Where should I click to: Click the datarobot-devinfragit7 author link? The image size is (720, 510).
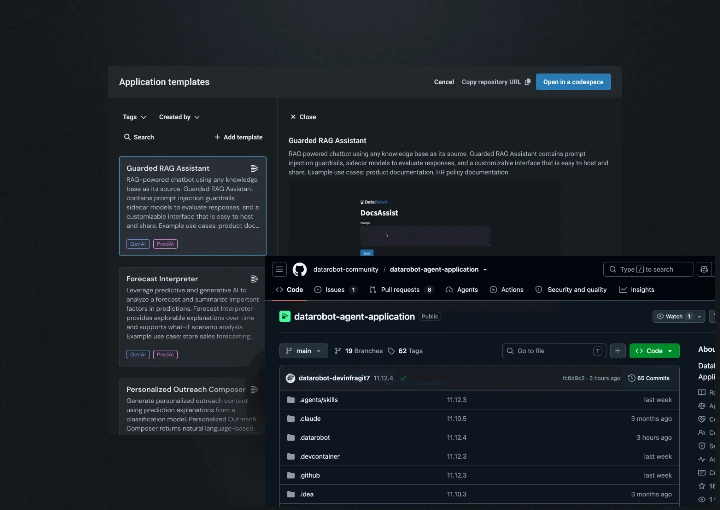point(334,378)
